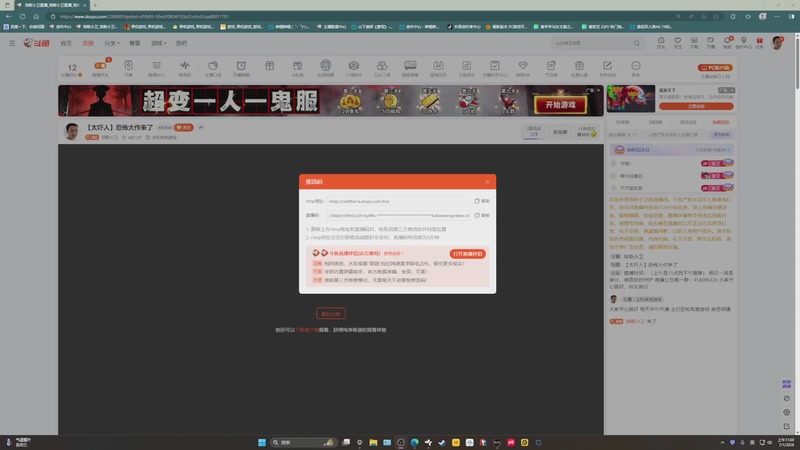Toggle the live broadcast switch in streamer toolbar
This screenshot has height=450, width=800.
tap(100, 65)
